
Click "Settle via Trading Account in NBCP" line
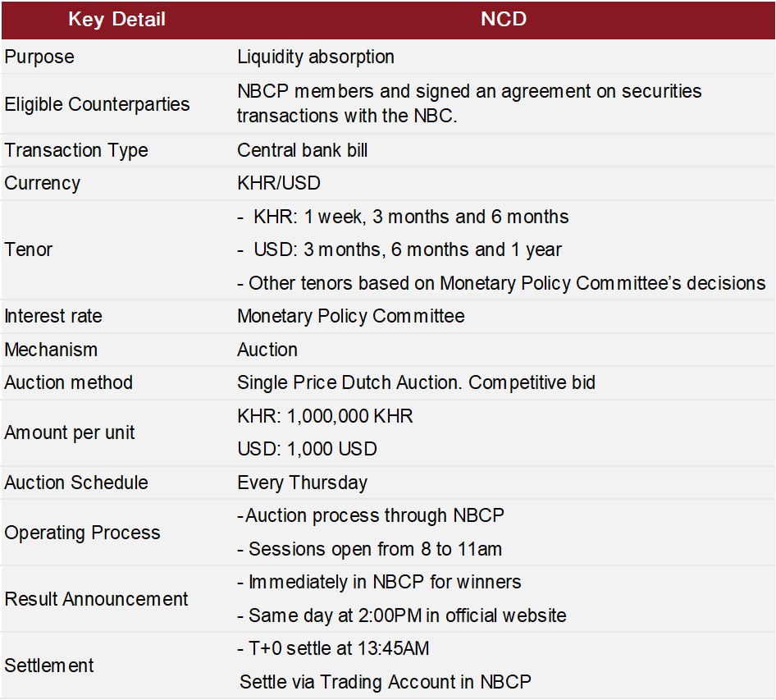tap(385, 681)
